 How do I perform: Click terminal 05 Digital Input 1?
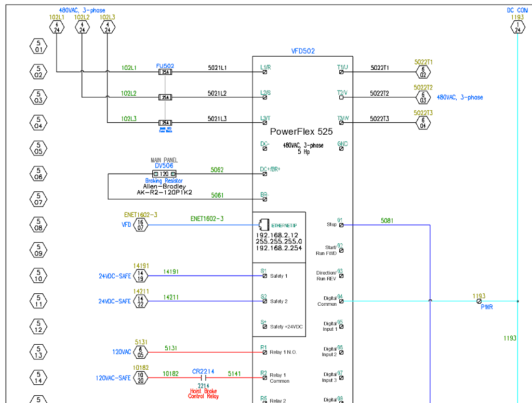341,327
